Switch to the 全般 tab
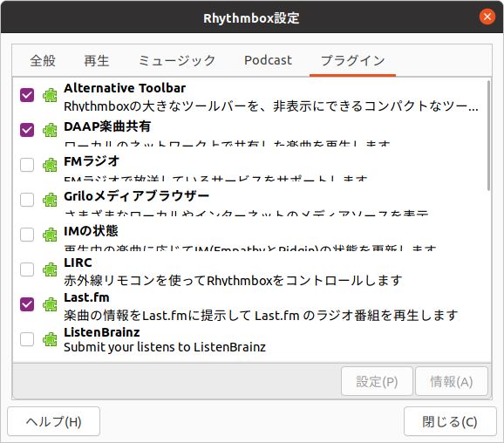Viewport: 504px width, 443px height. click(x=43, y=60)
